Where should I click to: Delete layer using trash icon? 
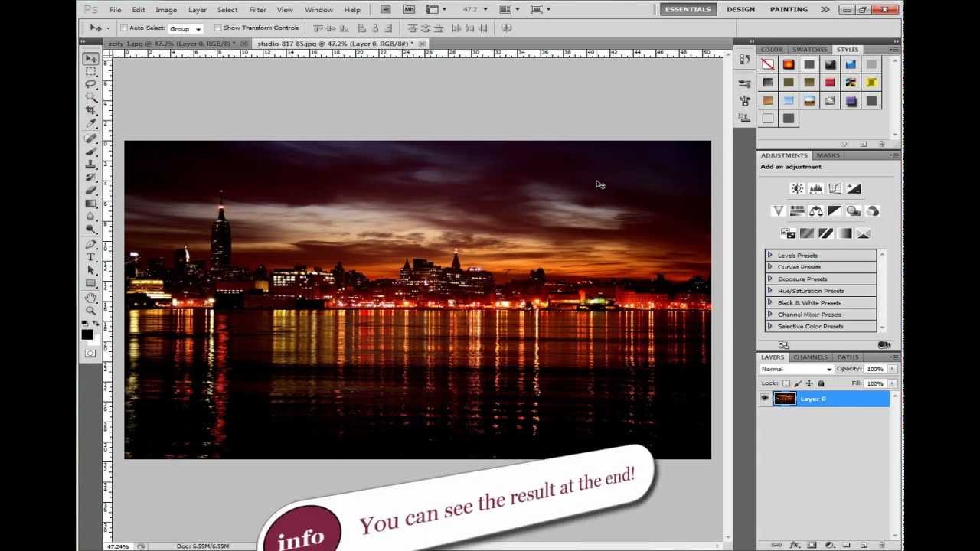[x=882, y=545]
